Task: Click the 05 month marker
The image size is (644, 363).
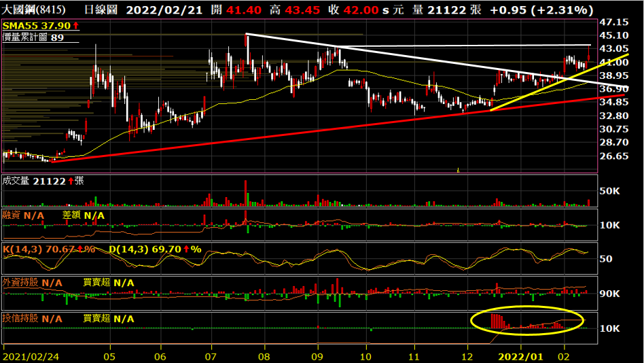Action: pos(109,357)
